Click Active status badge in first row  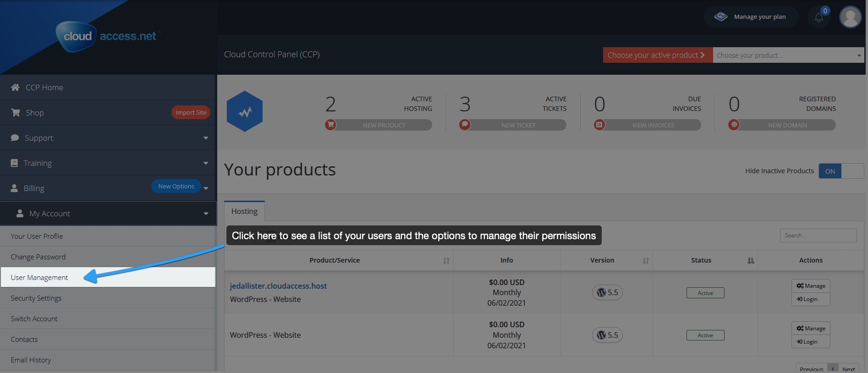click(x=705, y=293)
